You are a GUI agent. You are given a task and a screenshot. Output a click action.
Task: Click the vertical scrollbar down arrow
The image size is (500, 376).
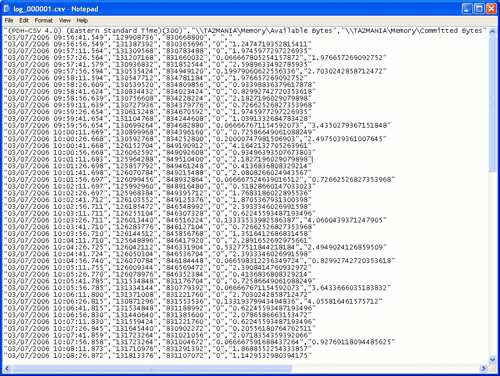pos(492,360)
